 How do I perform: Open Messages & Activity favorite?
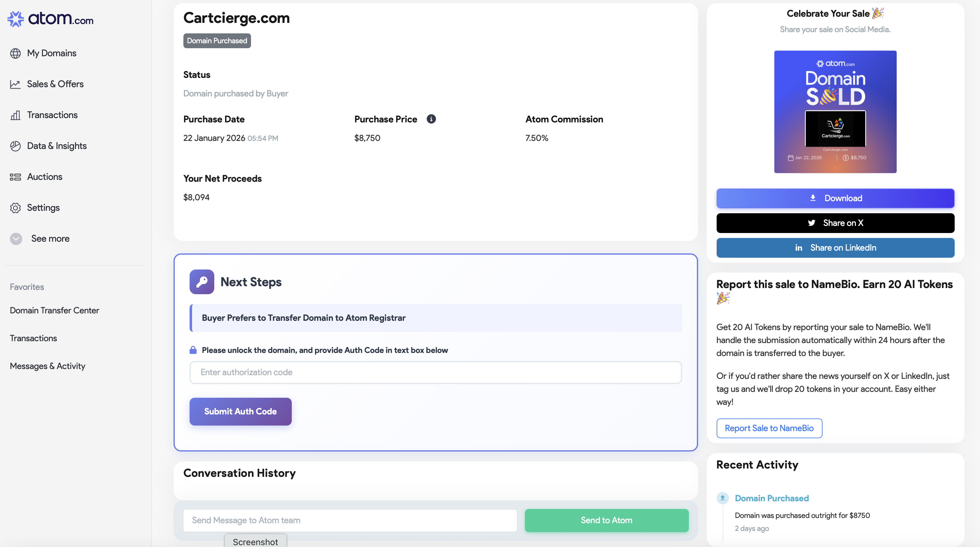(x=48, y=366)
